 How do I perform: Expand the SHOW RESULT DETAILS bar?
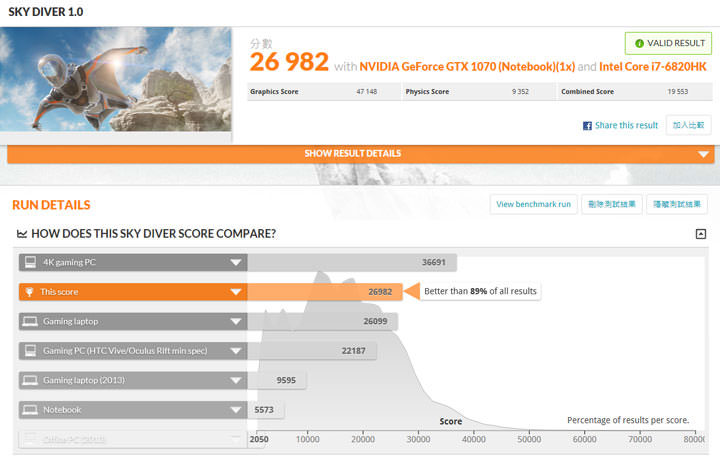[x=704, y=154]
